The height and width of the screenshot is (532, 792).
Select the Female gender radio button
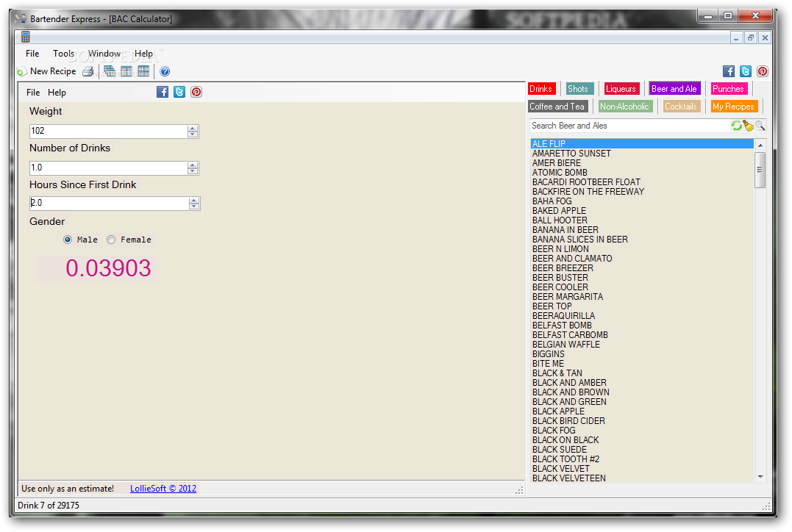pos(111,240)
